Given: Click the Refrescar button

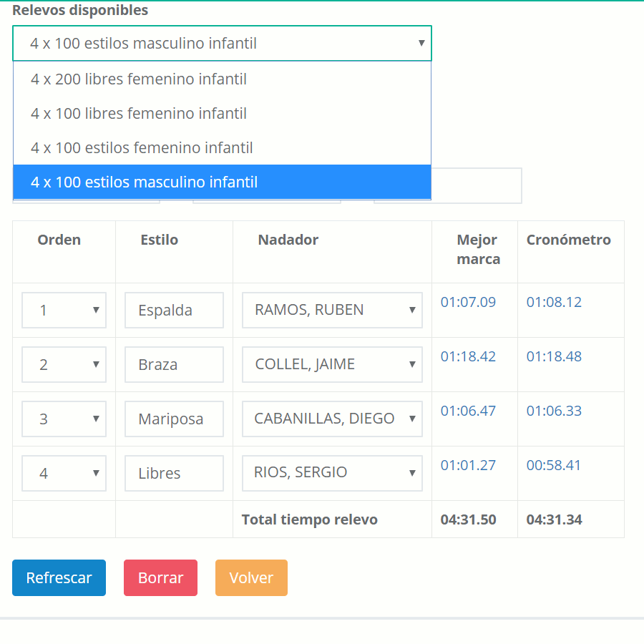Looking at the screenshot, I should pos(59,577).
